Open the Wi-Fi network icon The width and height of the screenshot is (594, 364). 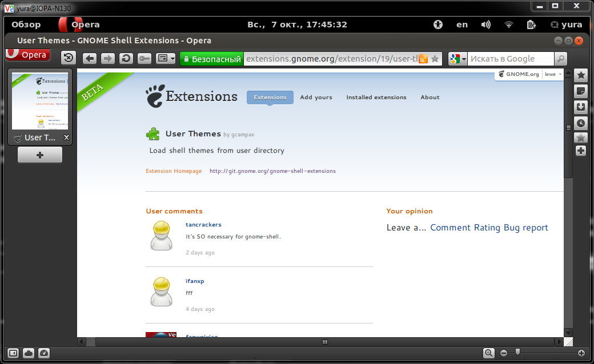coord(509,25)
